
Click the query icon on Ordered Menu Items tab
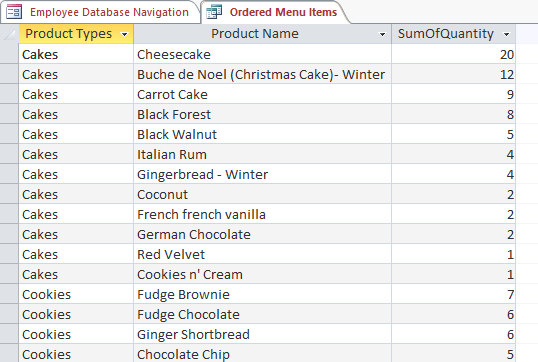[x=214, y=12]
